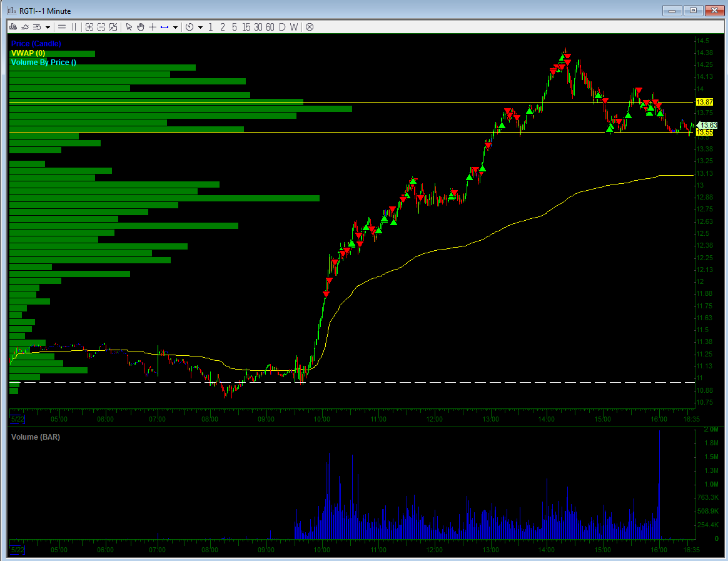The width and height of the screenshot is (728, 561).
Task: Switch to the Weekly (W) interval
Action: pos(294,27)
